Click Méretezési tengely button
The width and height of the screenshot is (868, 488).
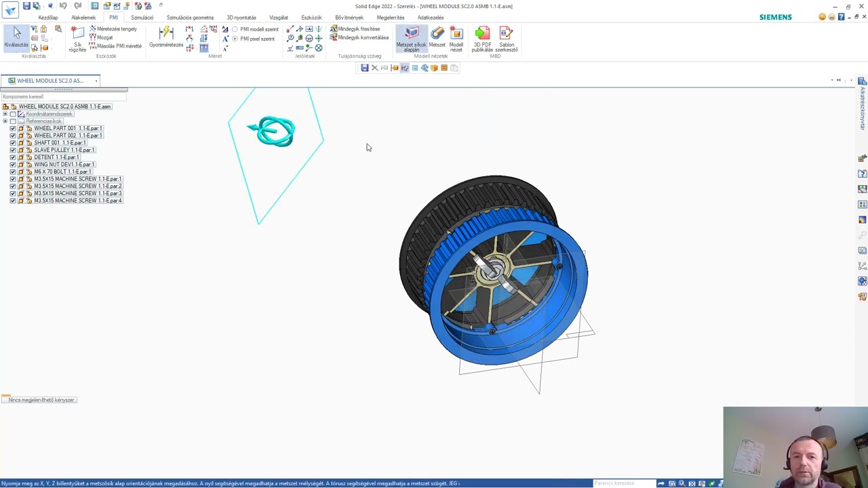113,29
